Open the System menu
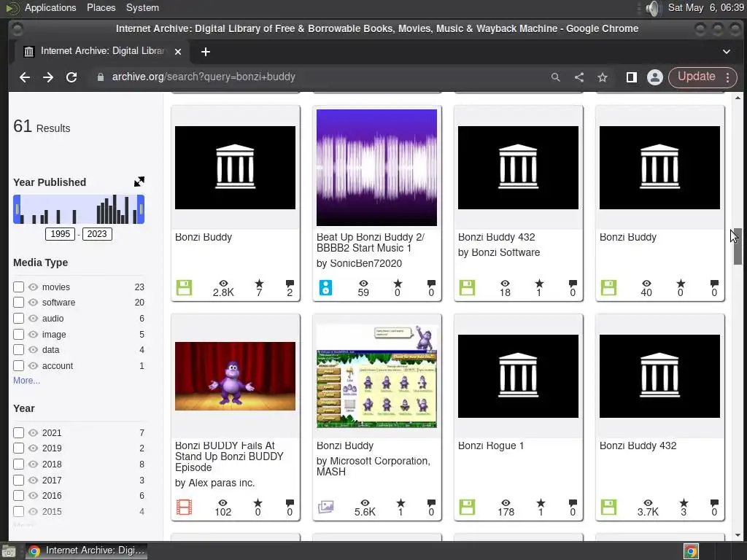This screenshot has height=560, width=747. click(142, 7)
